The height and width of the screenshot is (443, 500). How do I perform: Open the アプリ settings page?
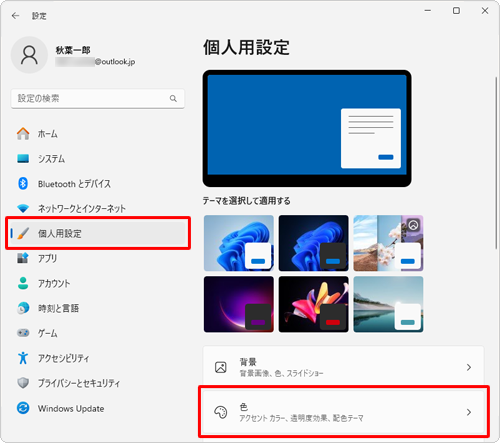(x=98, y=258)
